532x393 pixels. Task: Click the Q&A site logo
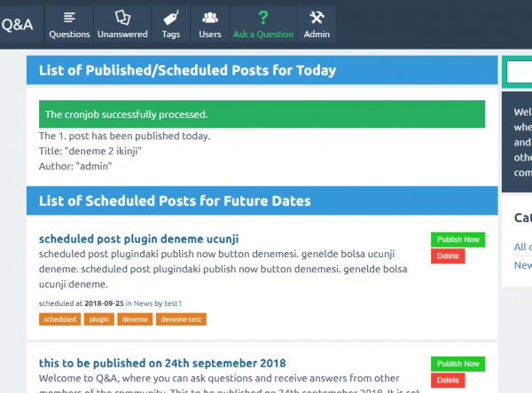point(17,25)
